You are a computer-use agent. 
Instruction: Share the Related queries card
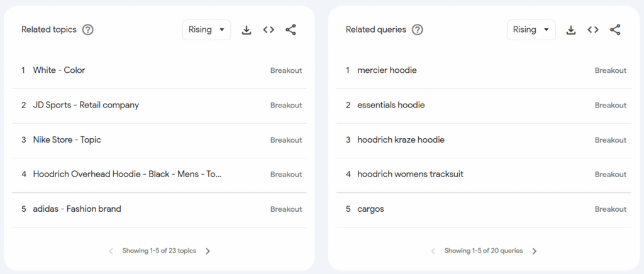tap(615, 30)
